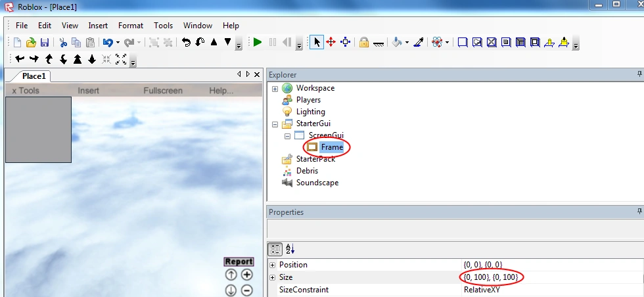Open the Redo history dropdown arrow

[x=139, y=42]
